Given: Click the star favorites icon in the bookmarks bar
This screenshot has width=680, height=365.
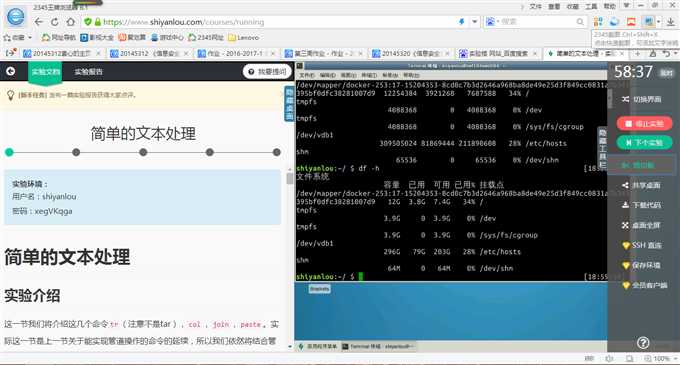Looking at the screenshot, I should tap(7, 38).
